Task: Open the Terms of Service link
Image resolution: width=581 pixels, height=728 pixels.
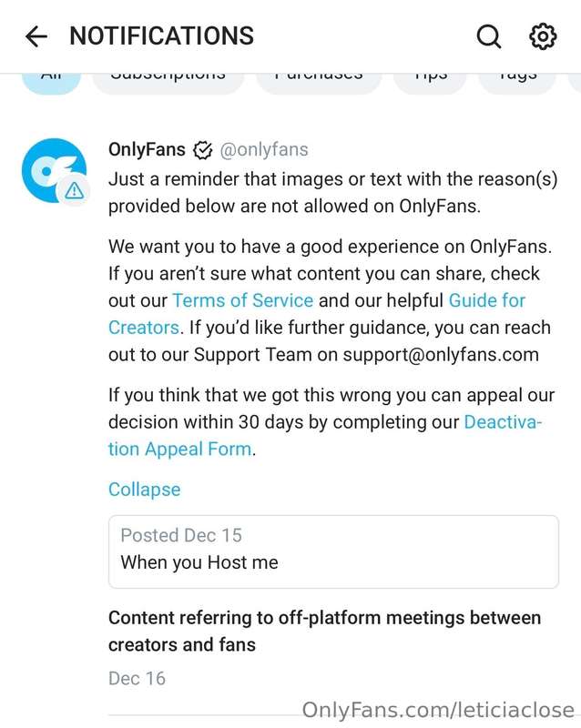Action: click(243, 300)
